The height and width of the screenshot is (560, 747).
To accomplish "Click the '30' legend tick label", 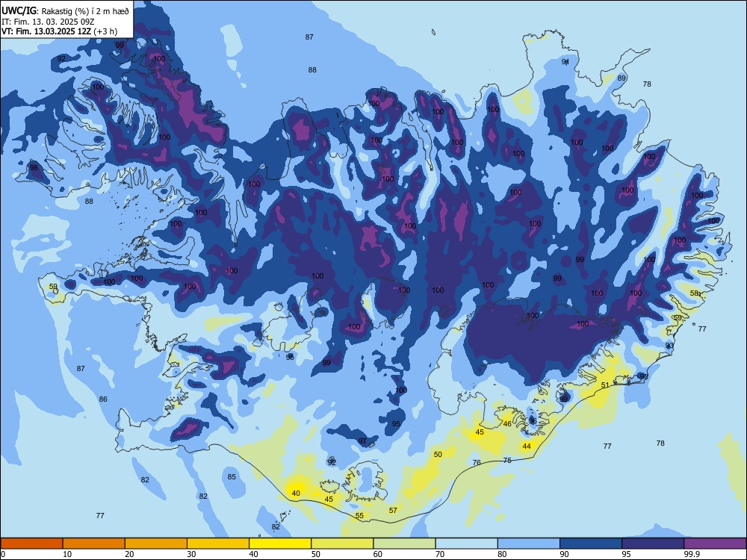I will [191, 554].
